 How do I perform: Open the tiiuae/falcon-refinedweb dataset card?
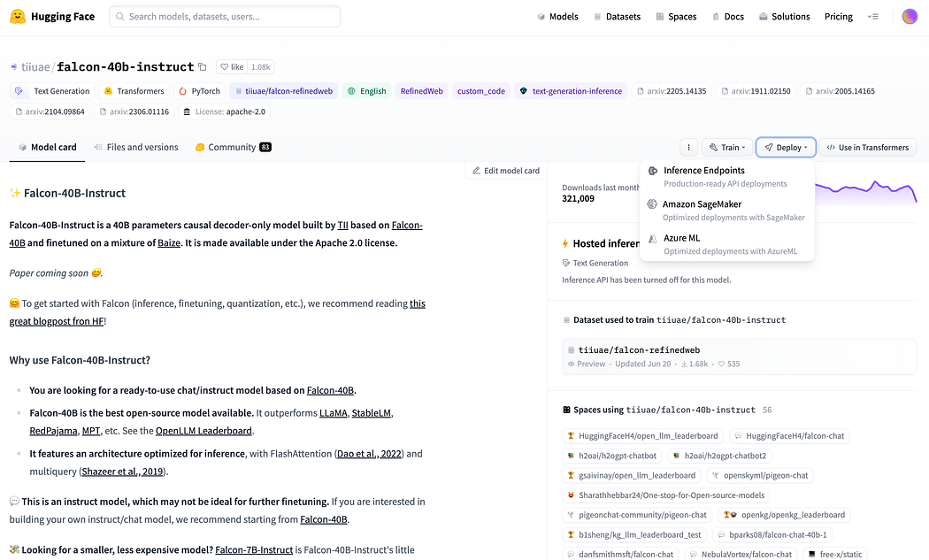click(x=739, y=357)
